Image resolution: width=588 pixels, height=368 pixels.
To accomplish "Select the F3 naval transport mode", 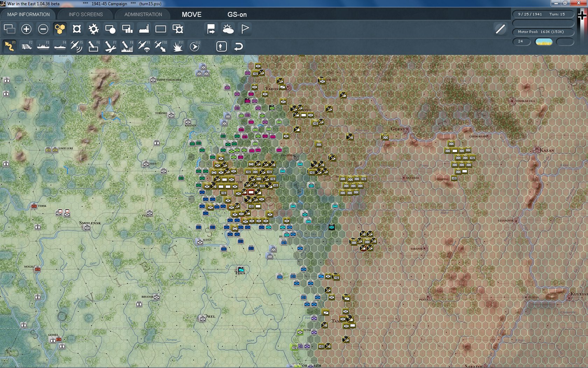I will [43, 46].
